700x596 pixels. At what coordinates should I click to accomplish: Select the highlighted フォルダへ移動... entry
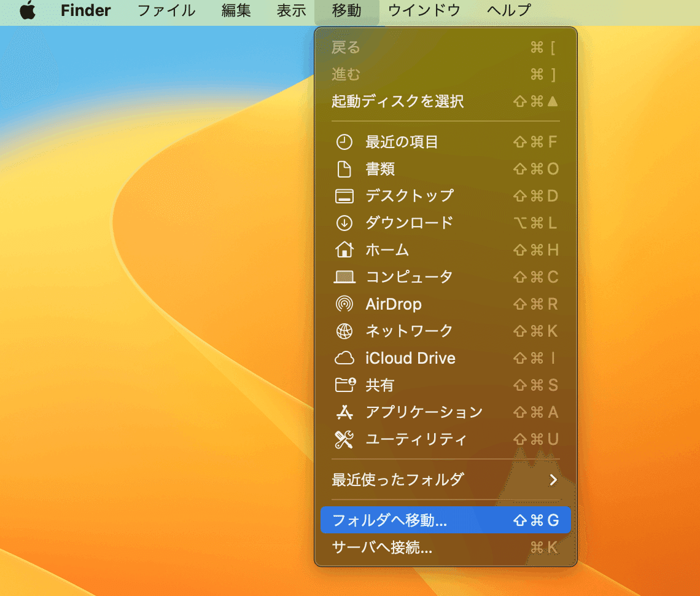446,520
